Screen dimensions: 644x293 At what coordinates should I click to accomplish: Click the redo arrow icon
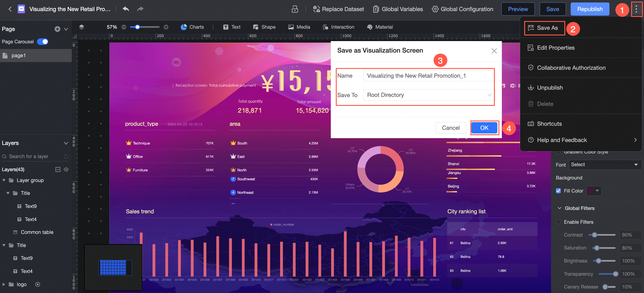pos(140,9)
